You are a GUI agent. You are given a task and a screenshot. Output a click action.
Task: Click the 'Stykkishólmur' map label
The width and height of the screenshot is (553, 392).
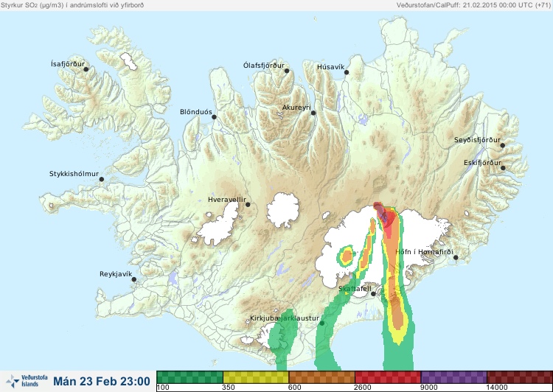point(74,174)
